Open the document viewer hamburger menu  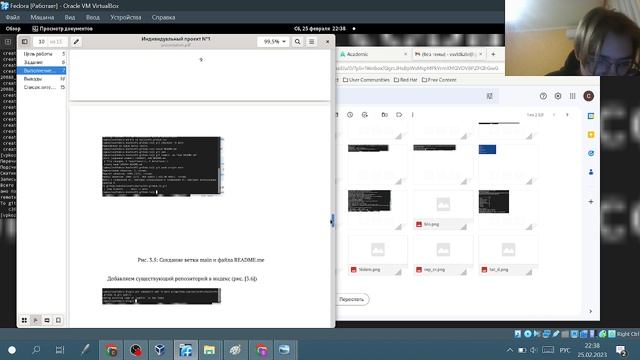point(311,42)
